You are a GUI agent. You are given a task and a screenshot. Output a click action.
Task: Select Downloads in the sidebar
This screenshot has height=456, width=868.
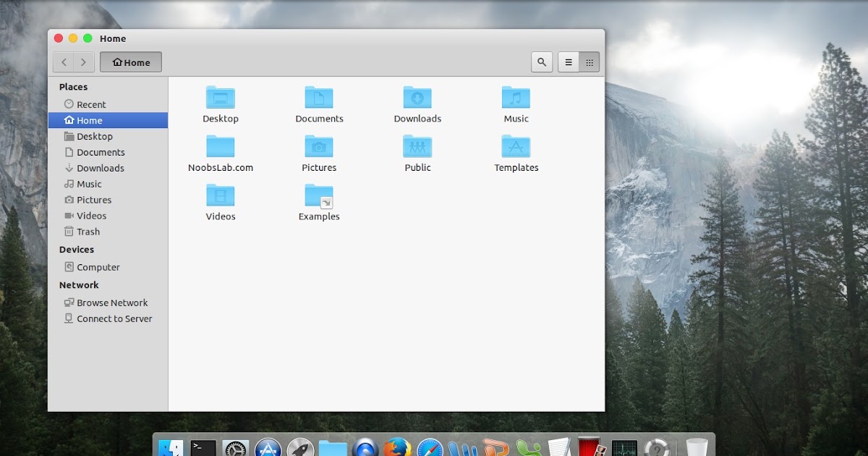point(108,168)
